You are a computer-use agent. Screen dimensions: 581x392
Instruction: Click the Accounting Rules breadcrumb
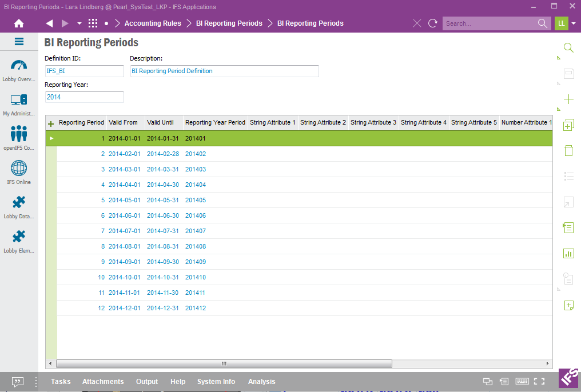tap(153, 23)
